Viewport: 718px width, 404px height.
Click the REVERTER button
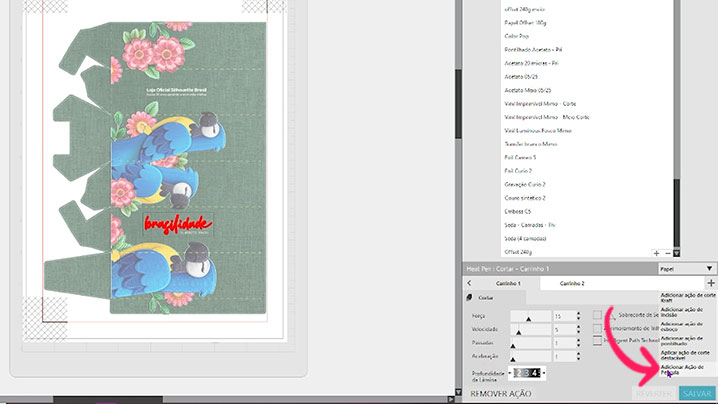coord(654,393)
